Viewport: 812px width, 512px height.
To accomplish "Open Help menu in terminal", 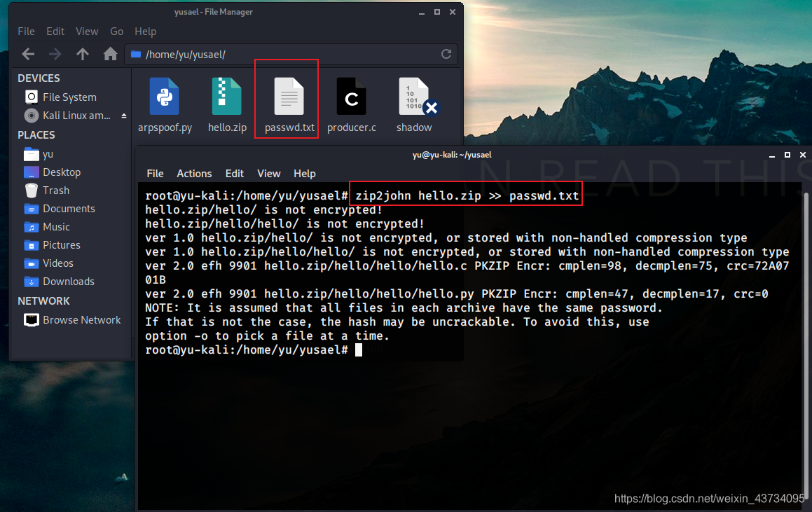I will 305,174.
